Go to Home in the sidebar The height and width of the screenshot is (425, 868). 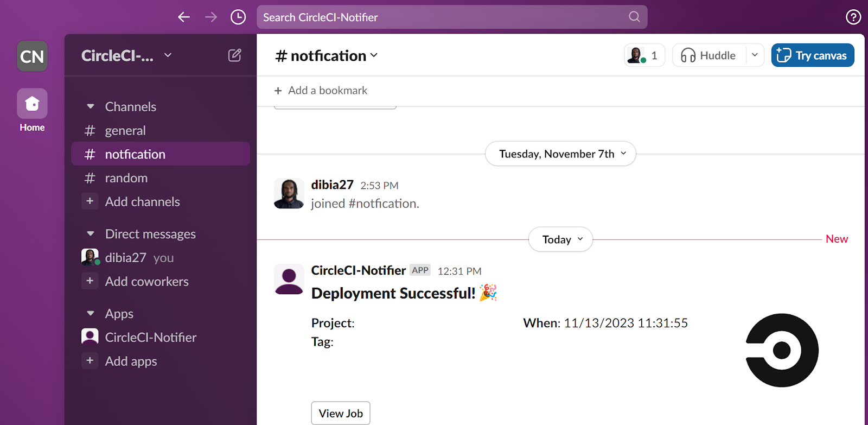[32, 111]
